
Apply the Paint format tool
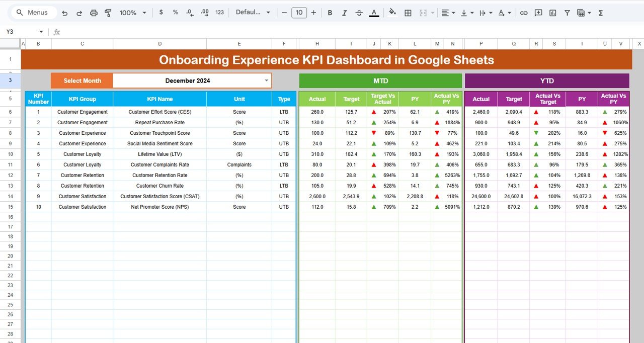108,13
